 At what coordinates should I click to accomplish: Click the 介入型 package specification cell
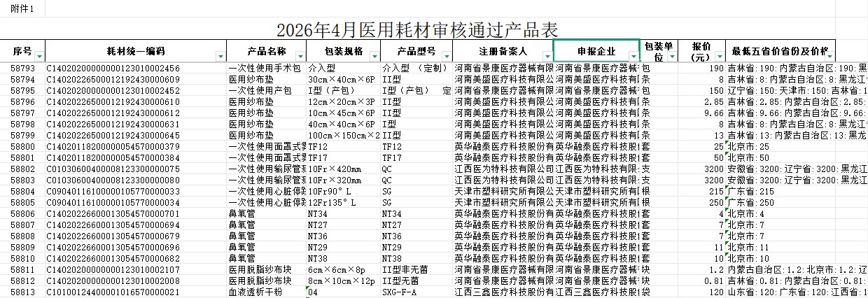point(343,69)
